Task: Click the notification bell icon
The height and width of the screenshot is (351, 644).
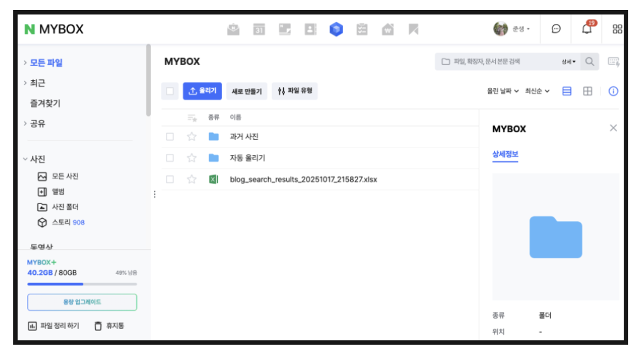Action: 587,29
